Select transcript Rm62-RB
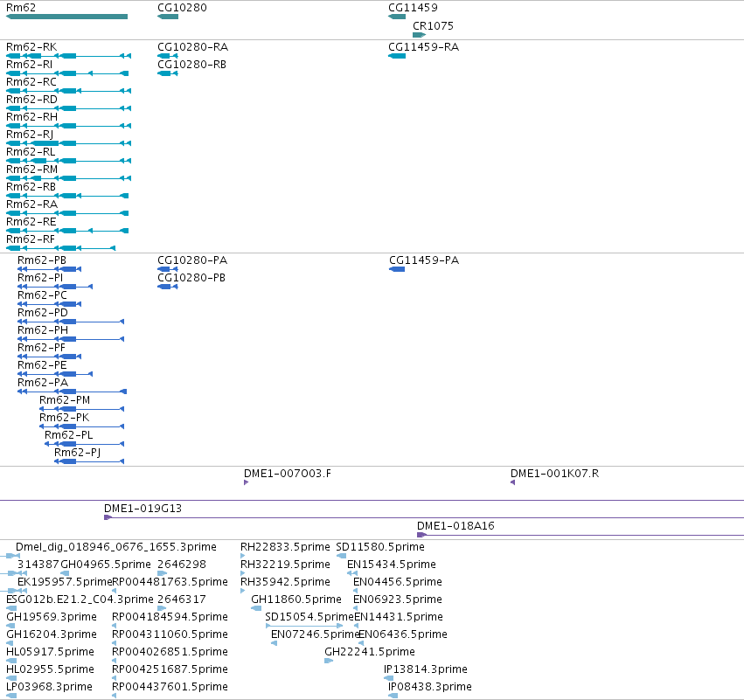This screenshot has width=744, height=700. tap(67, 196)
